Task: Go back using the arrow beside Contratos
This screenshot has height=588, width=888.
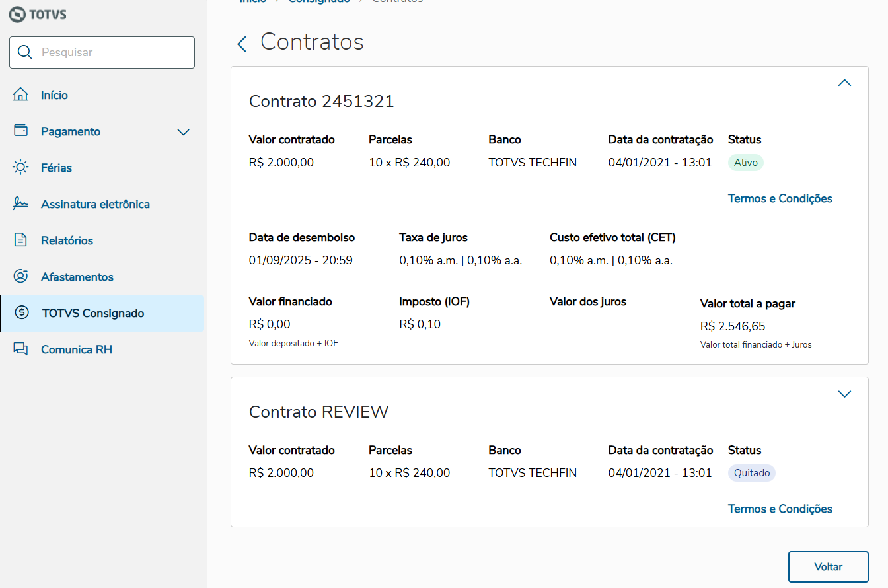Action: [242, 44]
